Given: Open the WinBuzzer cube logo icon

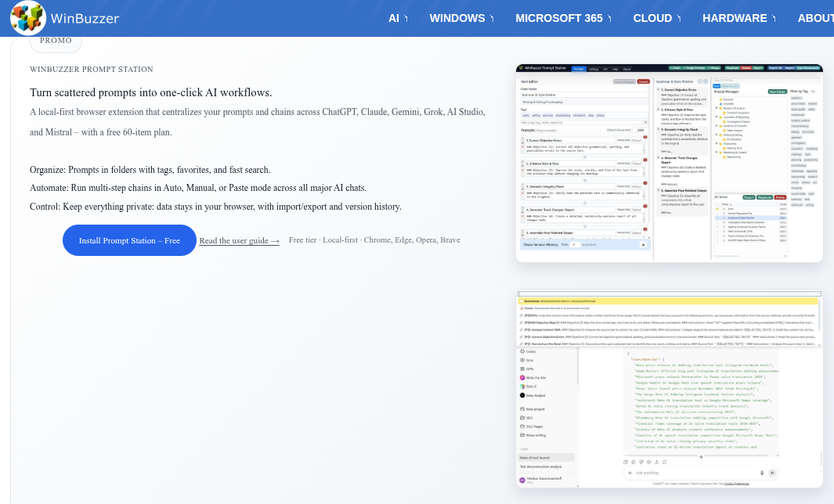Looking at the screenshot, I should pos(27,17).
